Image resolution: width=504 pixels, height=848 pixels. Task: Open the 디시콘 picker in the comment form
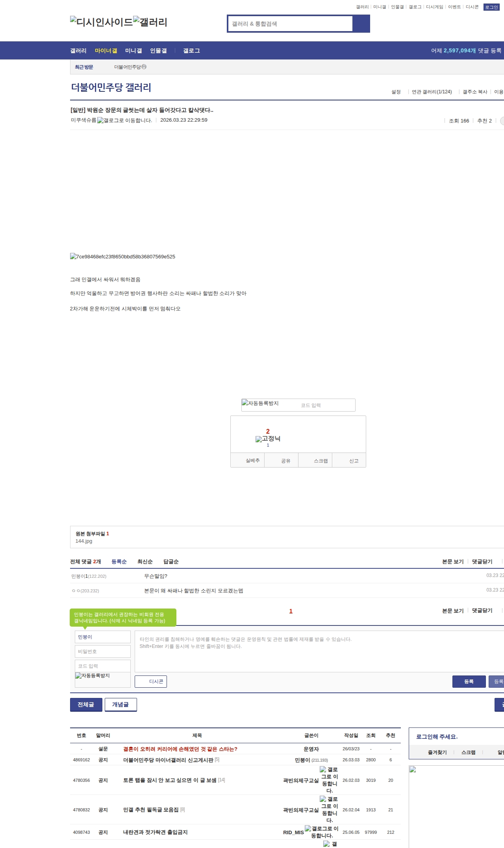(151, 681)
